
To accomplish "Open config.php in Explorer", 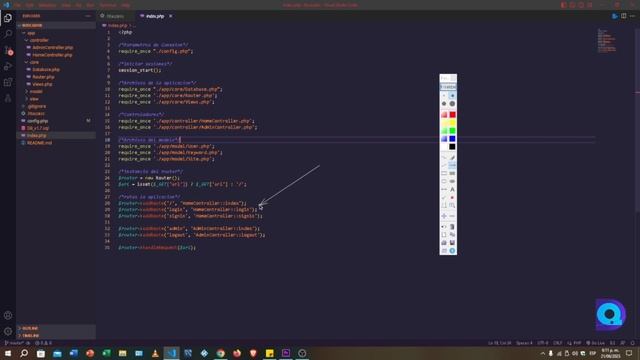I will 38,121.
